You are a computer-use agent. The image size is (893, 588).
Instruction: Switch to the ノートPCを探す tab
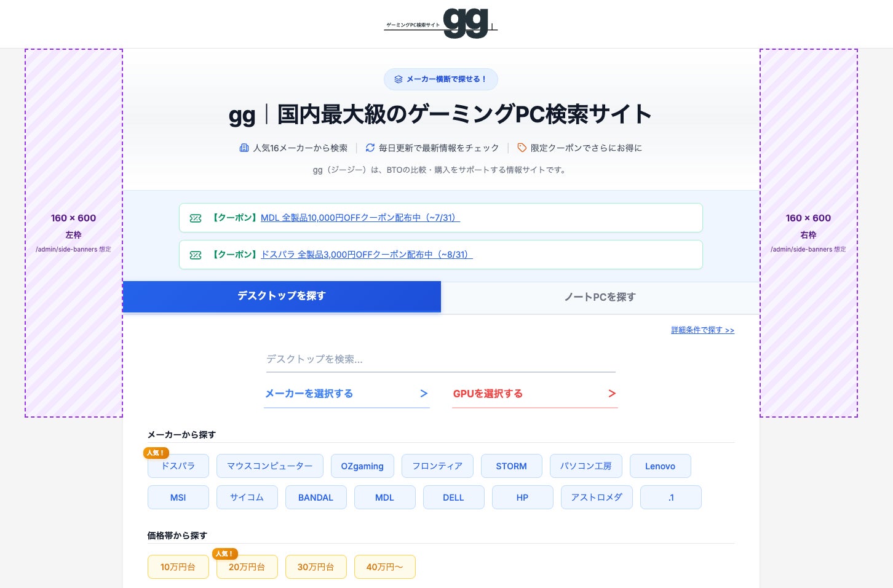tap(600, 298)
